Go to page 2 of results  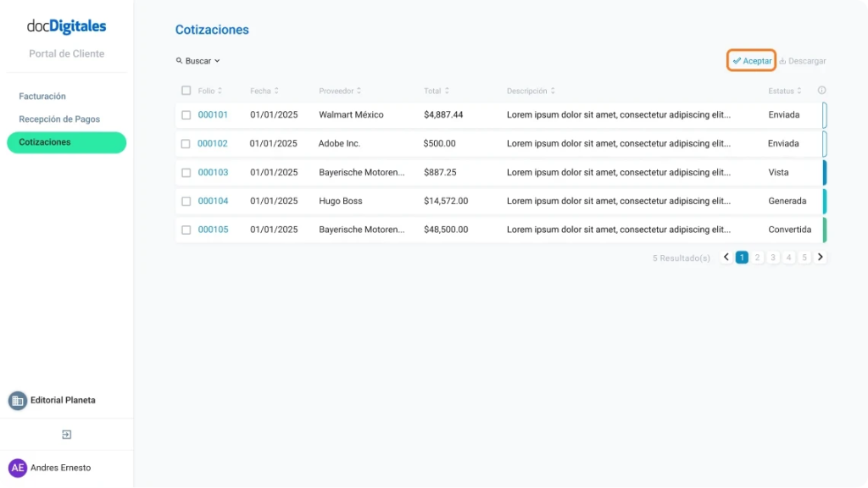756,257
